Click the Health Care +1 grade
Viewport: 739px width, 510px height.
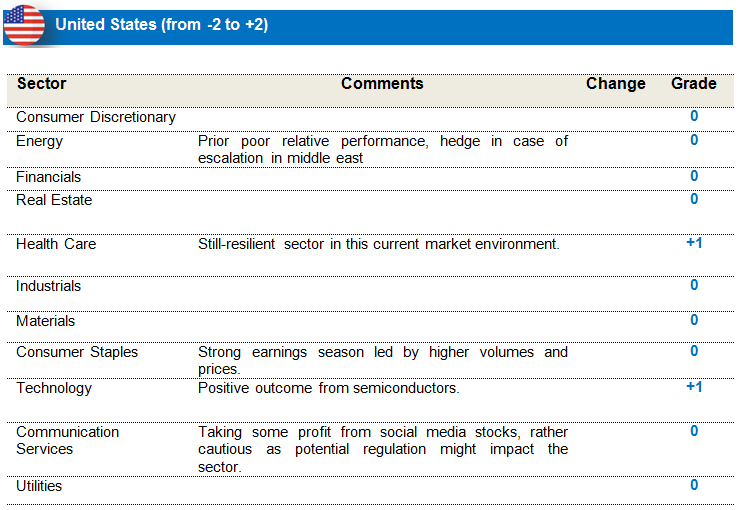tap(694, 243)
